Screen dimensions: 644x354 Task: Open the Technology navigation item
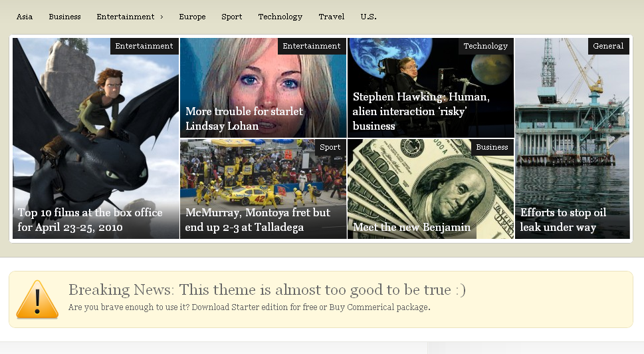click(x=280, y=17)
